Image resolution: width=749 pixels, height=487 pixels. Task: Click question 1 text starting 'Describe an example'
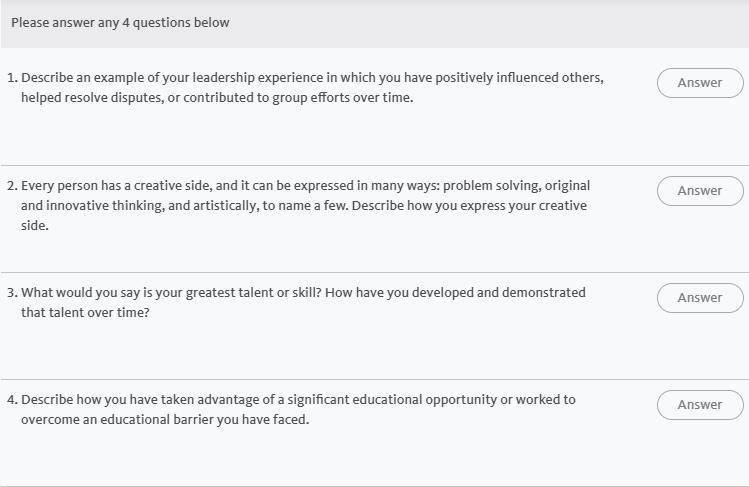point(312,87)
